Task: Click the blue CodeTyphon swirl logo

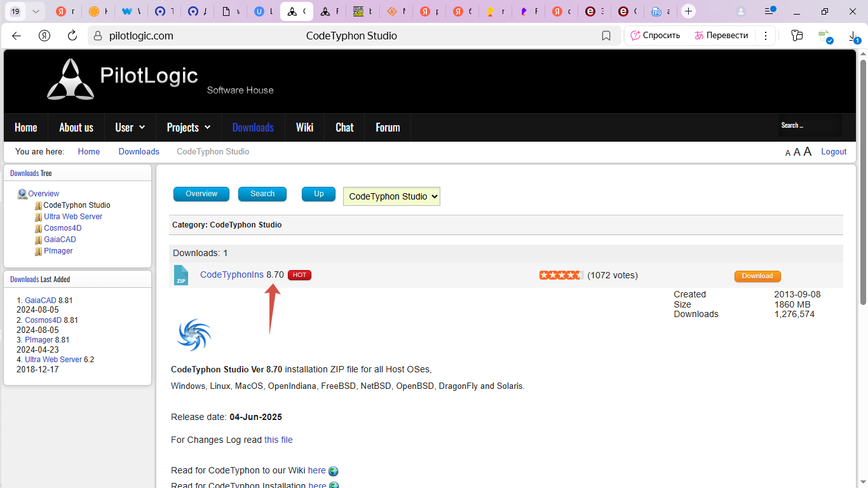Action: [194, 335]
